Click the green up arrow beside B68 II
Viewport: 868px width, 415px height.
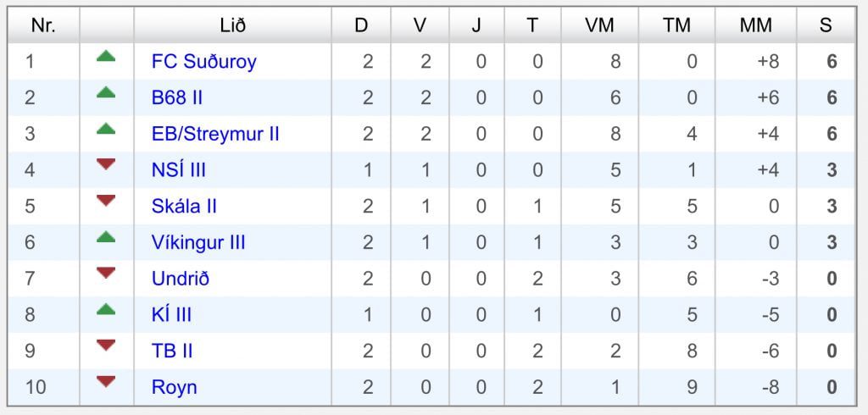pos(106,93)
